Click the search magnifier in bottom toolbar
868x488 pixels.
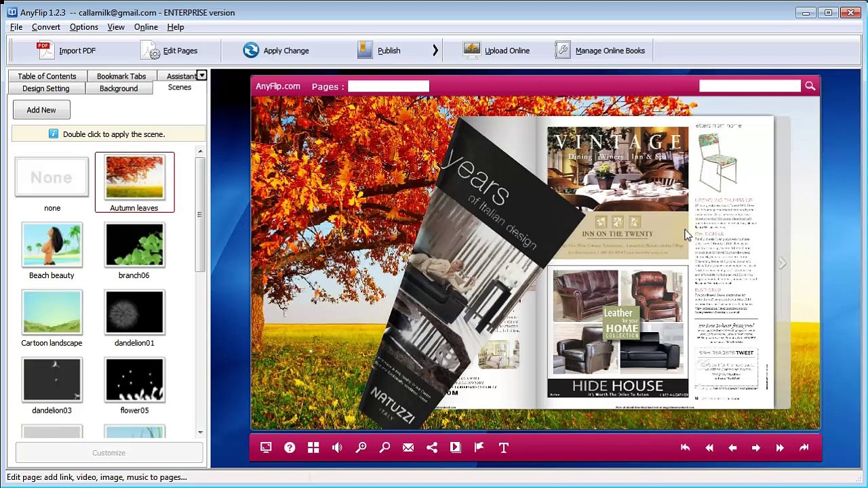coord(384,447)
